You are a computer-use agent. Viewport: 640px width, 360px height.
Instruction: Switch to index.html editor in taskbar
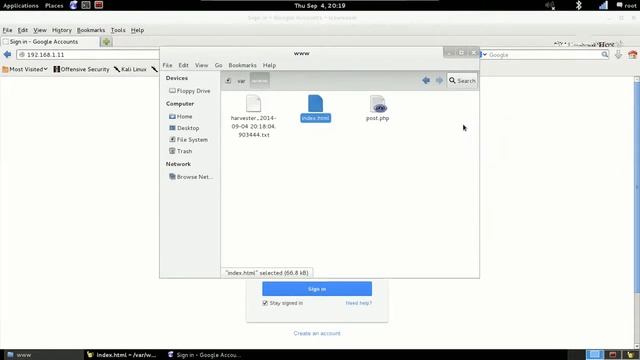(122, 355)
